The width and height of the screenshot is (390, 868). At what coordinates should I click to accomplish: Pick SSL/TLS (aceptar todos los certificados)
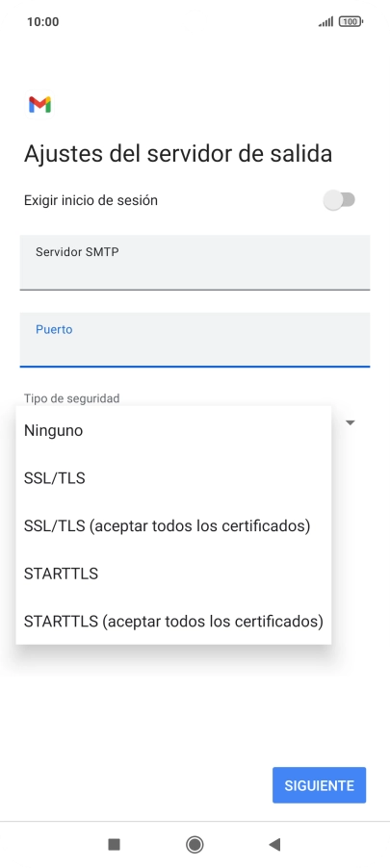pyautogui.click(x=173, y=525)
